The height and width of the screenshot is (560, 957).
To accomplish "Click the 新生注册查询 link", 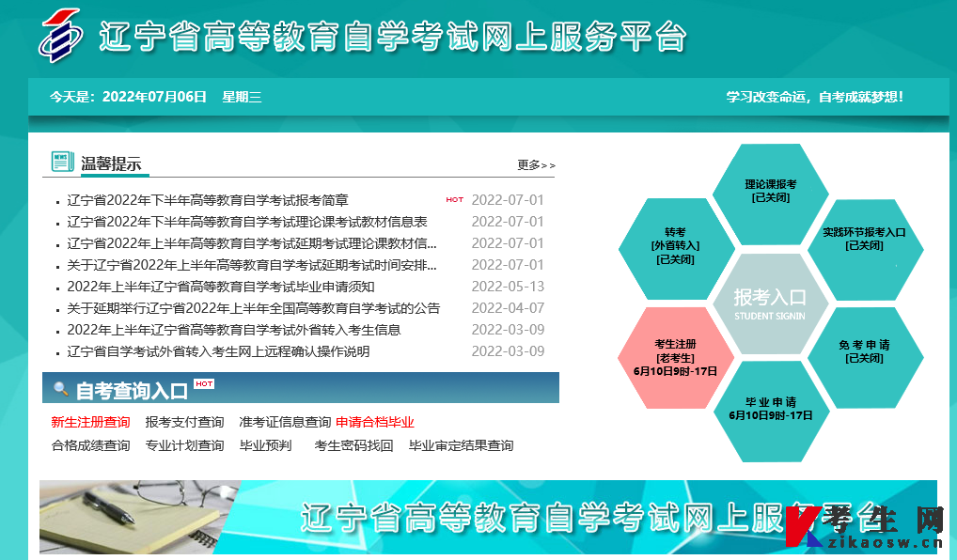I will tap(90, 422).
